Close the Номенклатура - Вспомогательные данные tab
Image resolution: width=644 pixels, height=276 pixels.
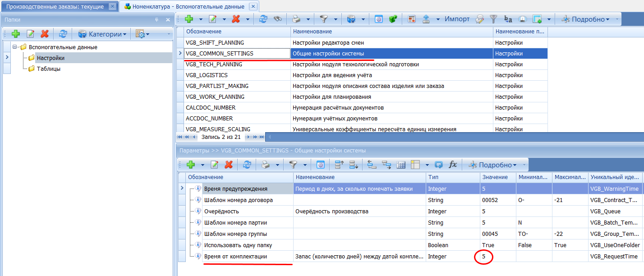tap(253, 6)
